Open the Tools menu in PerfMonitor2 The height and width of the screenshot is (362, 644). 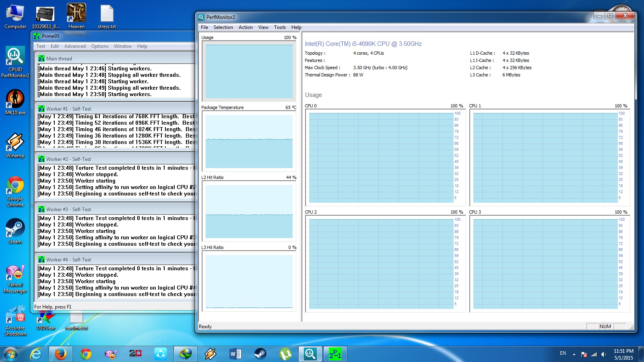click(280, 27)
